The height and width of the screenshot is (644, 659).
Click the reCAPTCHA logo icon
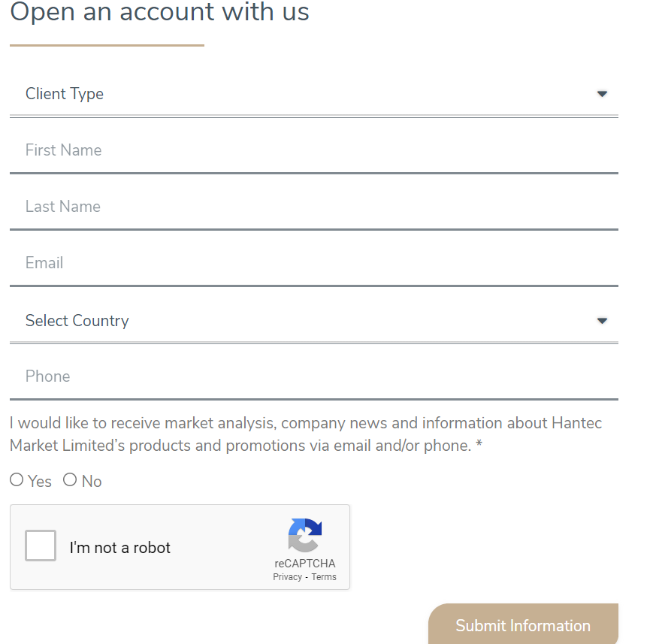coord(305,535)
